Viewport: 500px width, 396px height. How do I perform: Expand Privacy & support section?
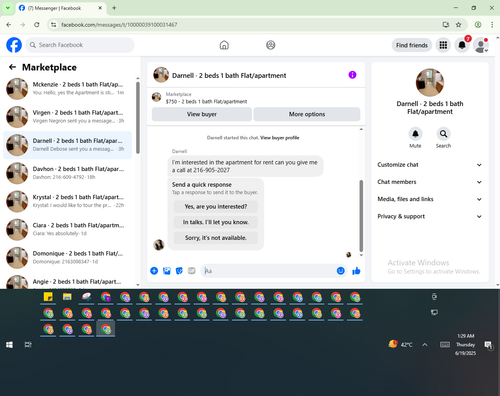[430, 216]
